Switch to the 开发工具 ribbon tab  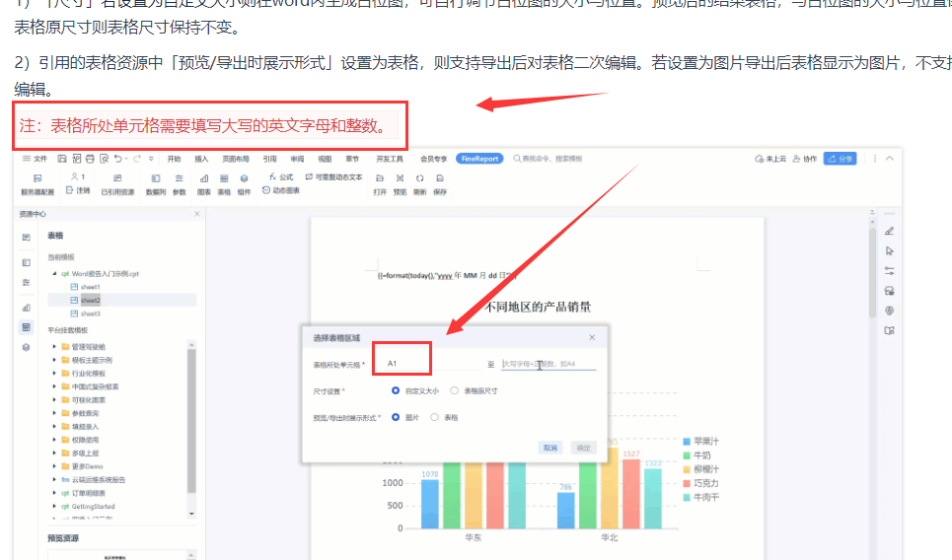point(390,159)
